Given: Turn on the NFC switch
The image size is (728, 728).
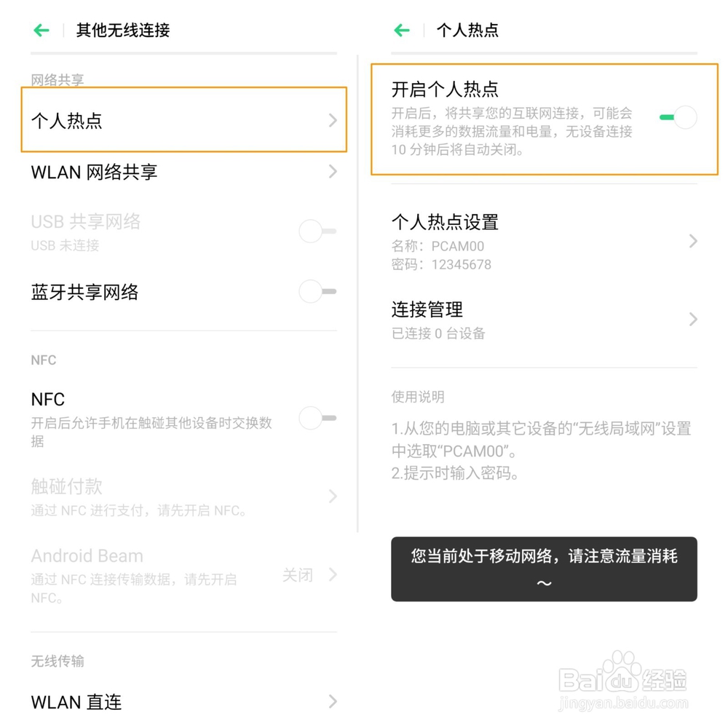Looking at the screenshot, I should click(318, 419).
